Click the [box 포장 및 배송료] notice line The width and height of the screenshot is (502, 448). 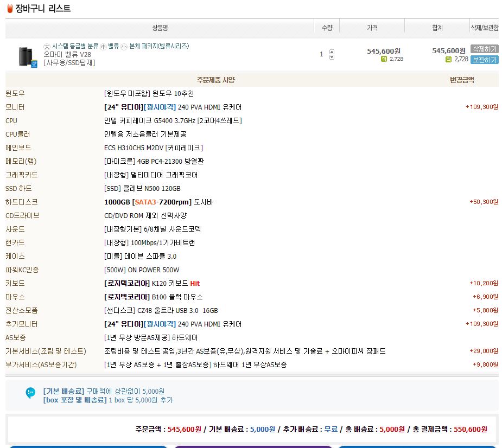pos(108,400)
